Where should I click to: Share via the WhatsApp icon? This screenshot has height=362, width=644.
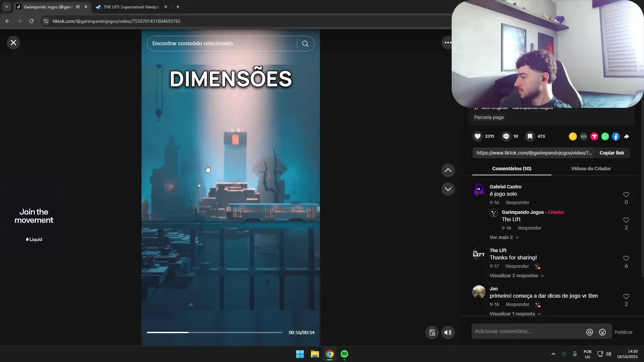(605, 136)
